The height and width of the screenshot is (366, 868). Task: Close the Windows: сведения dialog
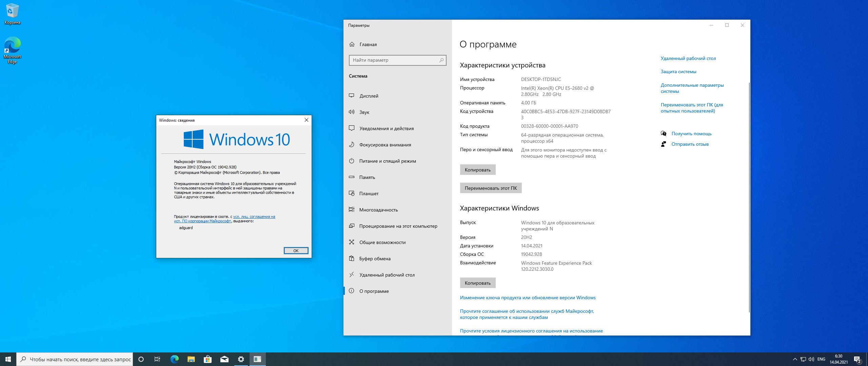[307, 120]
